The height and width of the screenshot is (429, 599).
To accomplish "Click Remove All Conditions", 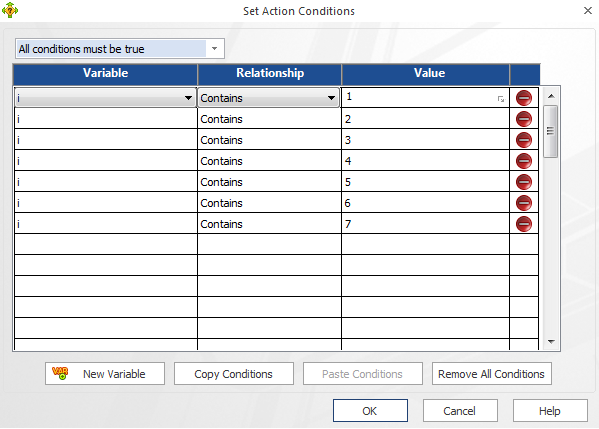I will (x=492, y=374).
